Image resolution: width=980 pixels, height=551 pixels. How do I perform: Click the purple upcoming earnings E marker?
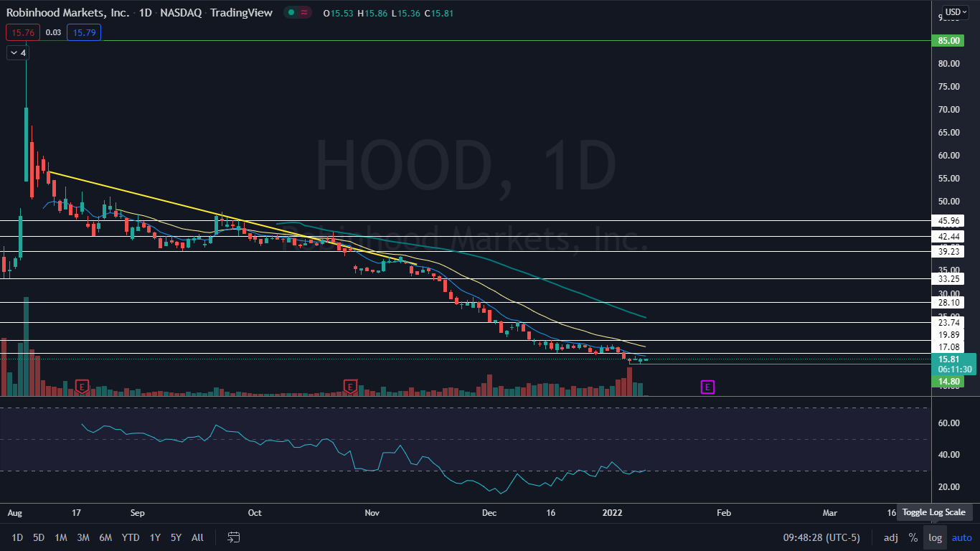(x=707, y=387)
